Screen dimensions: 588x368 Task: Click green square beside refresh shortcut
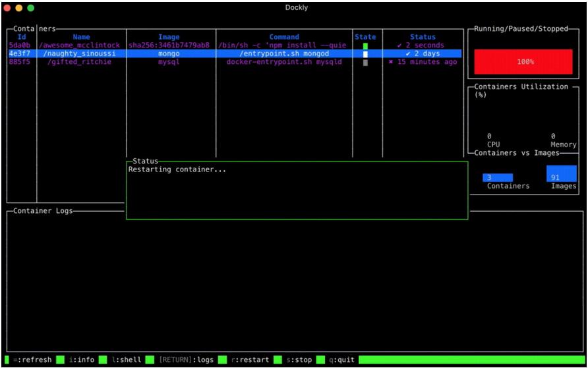[7, 360]
